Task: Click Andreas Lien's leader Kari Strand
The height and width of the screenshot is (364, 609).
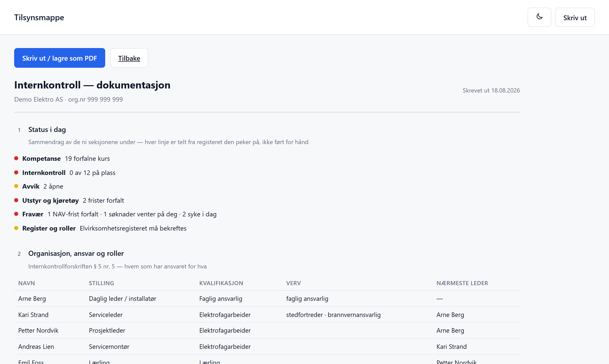Action: [451, 347]
